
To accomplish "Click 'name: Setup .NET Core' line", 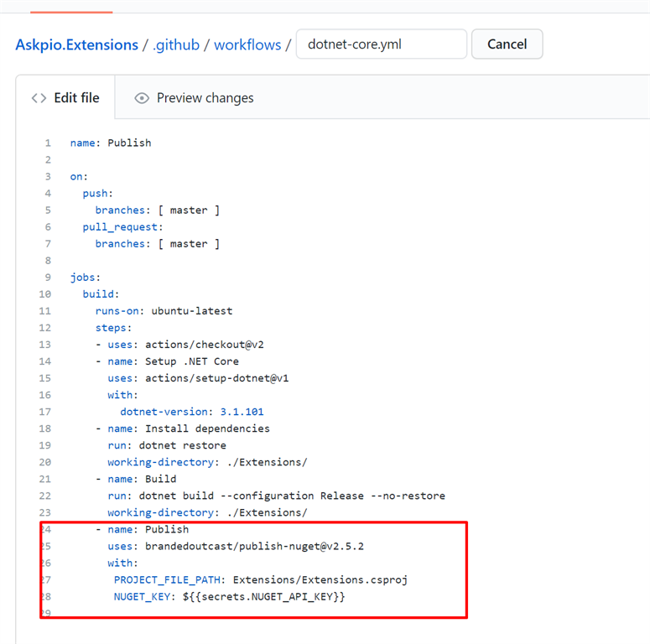I will click(168, 361).
